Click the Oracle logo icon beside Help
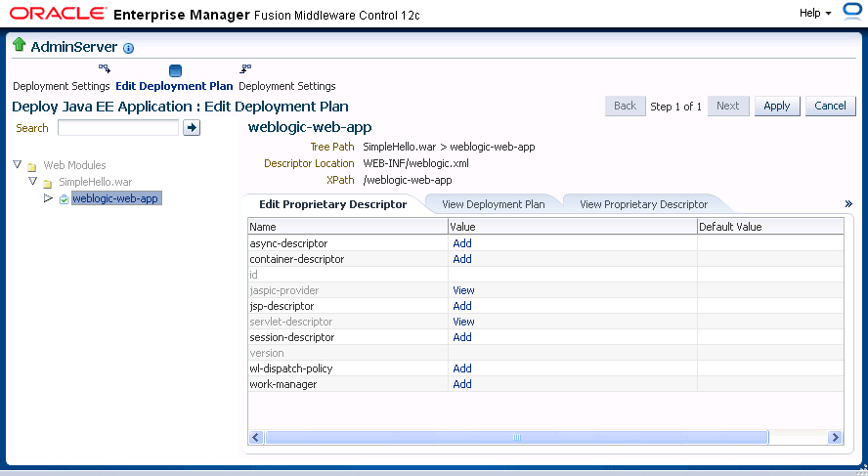This screenshot has height=476, width=868. coord(852,12)
